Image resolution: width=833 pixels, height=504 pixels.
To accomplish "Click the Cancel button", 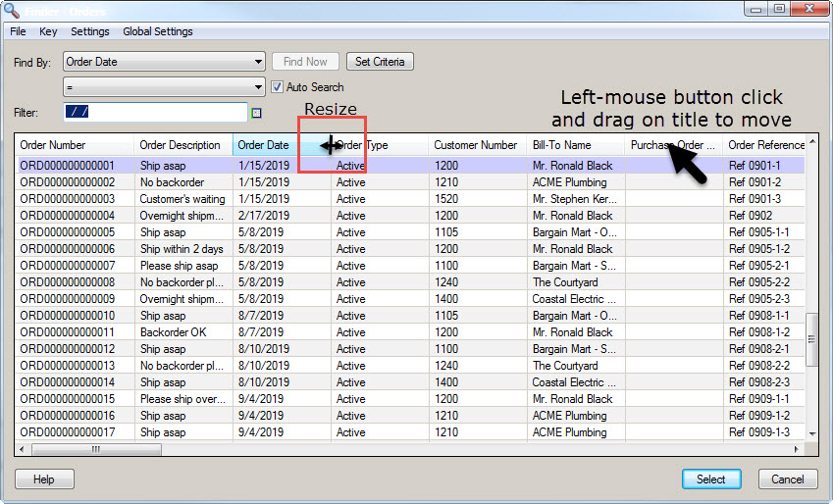I will click(x=787, y=479).
